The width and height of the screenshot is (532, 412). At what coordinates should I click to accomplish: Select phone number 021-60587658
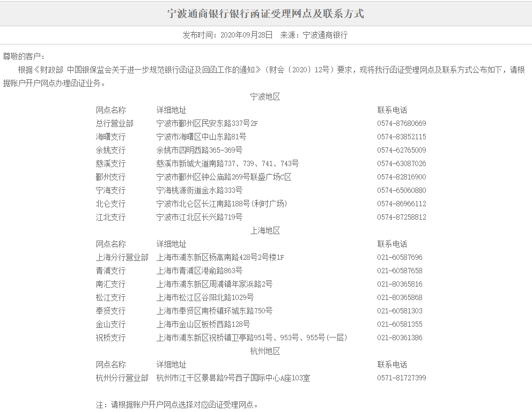[400, 271]
